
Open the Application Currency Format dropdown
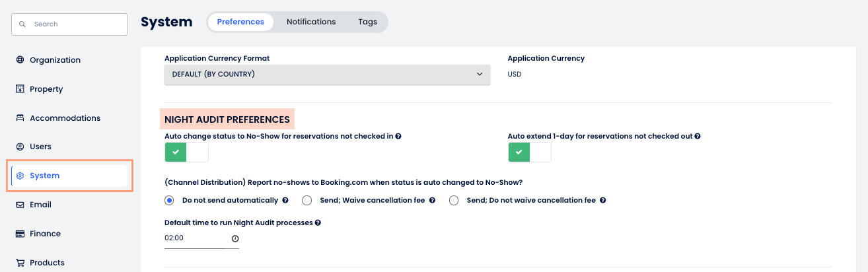pyautogui.click(x=328, y=75)
